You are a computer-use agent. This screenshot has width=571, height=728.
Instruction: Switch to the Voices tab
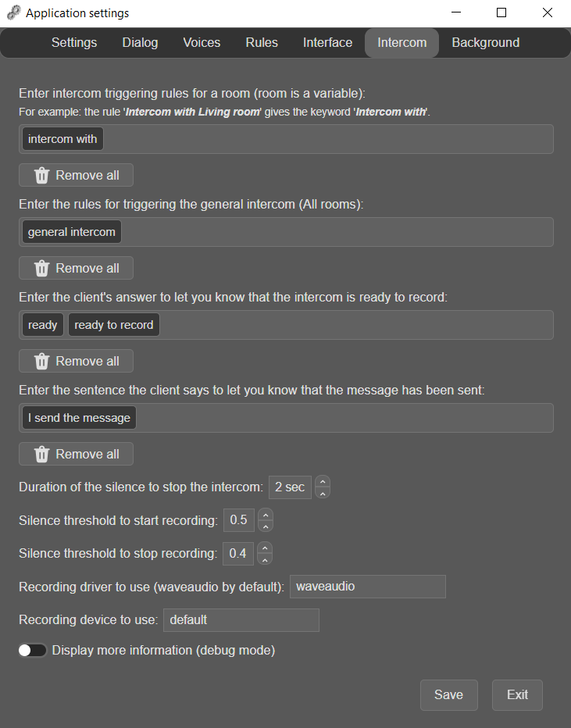coord(202,43)
